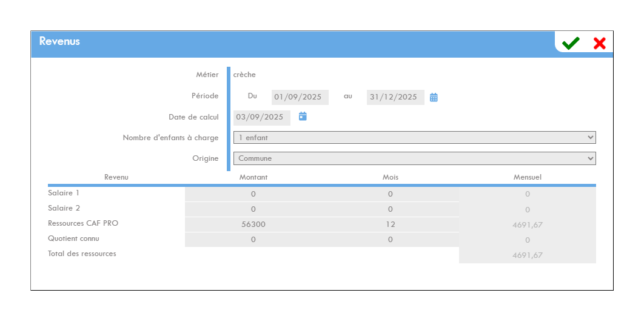The width and height of the screenshot is (644, 321).
Task: Edit Ressources CAF PRO amount 56300
Action: [x=253, y=225]
